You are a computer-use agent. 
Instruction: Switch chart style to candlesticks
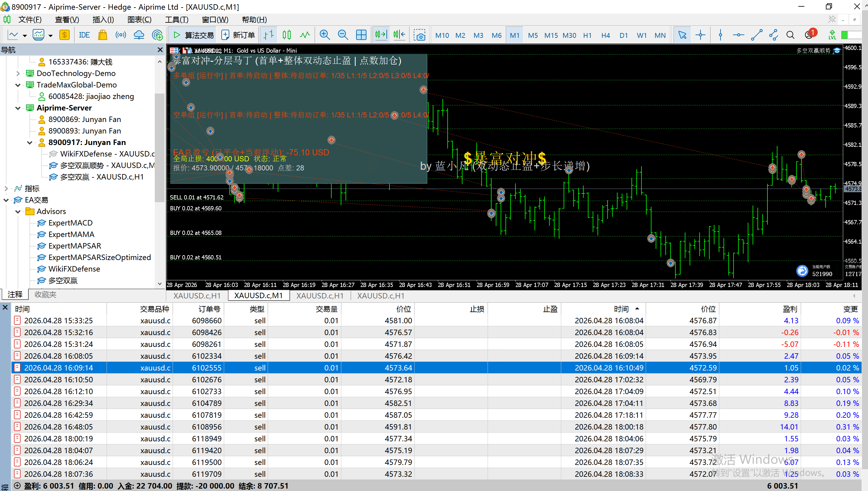click(287, 35)
